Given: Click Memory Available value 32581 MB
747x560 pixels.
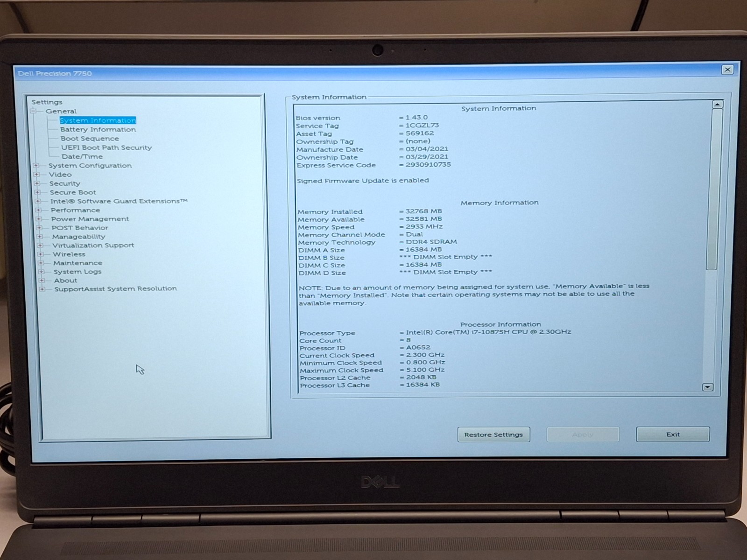Looking at the screenshot, I should click(x=423, y=219).
